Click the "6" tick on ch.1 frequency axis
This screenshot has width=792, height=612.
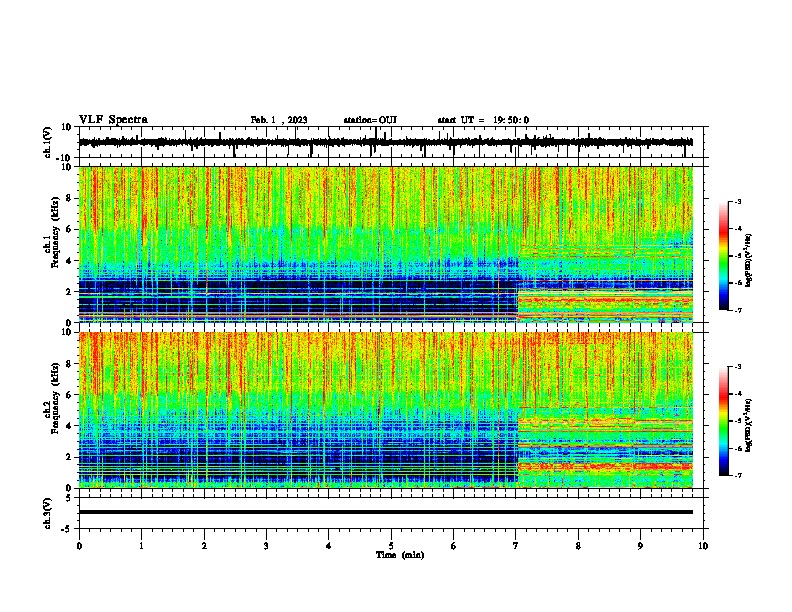click(x=69, y=229)
